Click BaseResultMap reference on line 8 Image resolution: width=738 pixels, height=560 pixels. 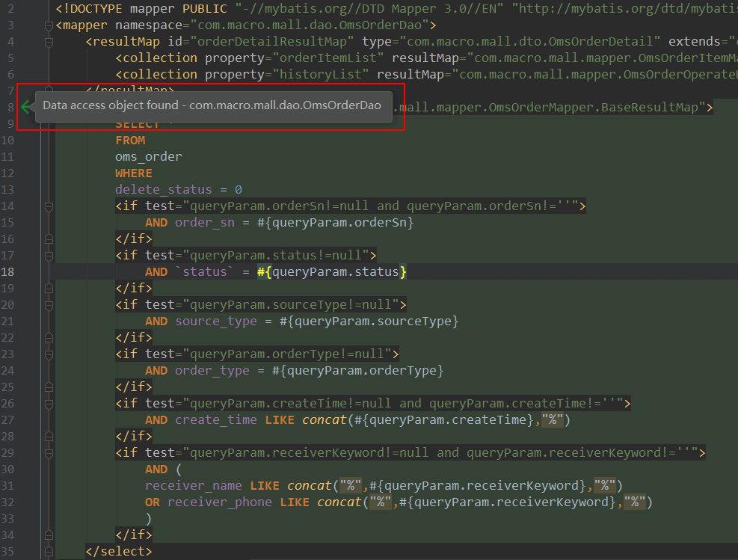point(650,108)
